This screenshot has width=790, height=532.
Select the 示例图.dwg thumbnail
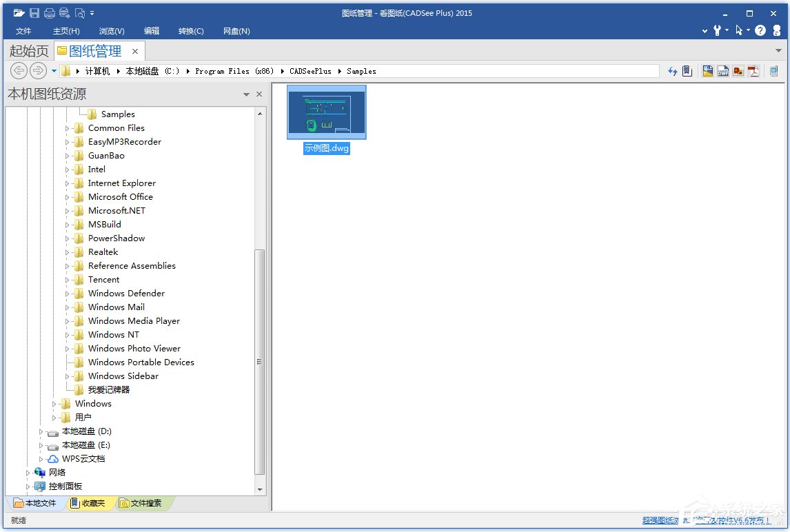click(326, 112)
